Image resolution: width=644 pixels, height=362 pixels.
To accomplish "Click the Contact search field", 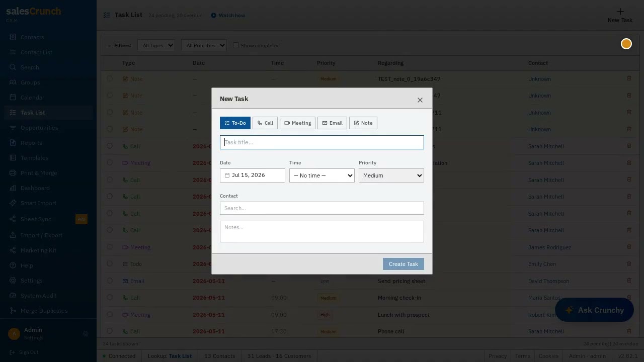I will pos(322,208).
